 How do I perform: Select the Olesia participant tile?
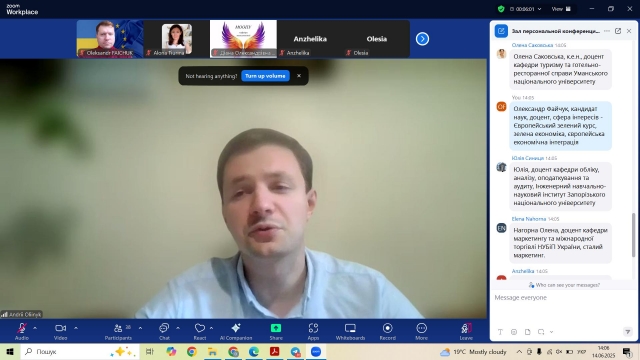[x=376, y=39]
